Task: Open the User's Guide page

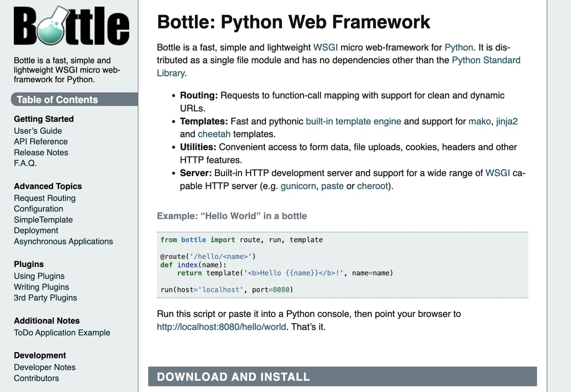Action: pyautogui.click(x=38, y=131)
